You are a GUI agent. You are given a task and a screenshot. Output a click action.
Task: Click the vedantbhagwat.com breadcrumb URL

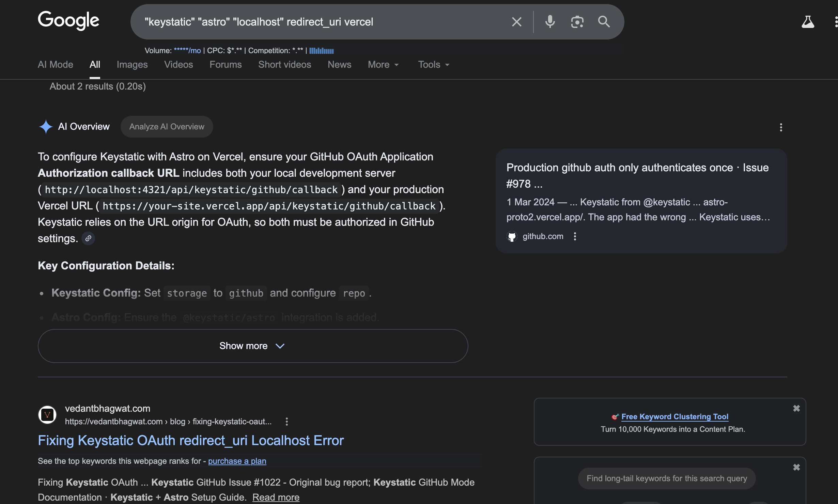tap(168, 422)
